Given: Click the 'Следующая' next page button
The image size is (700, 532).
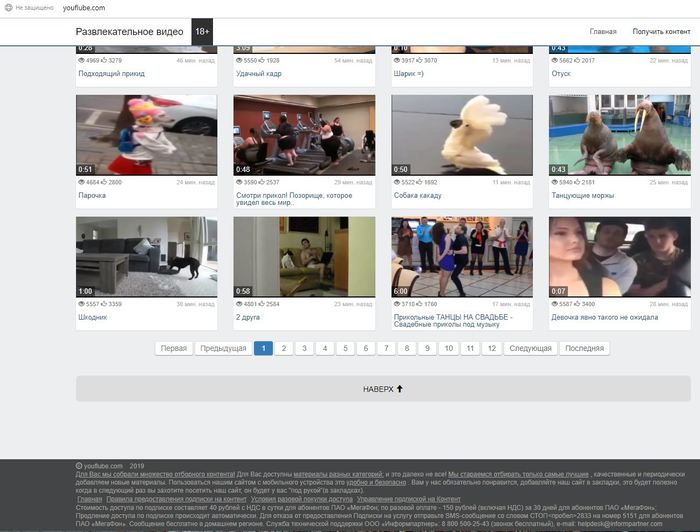Looking at the screenshot, I should (x=530, y=348).
